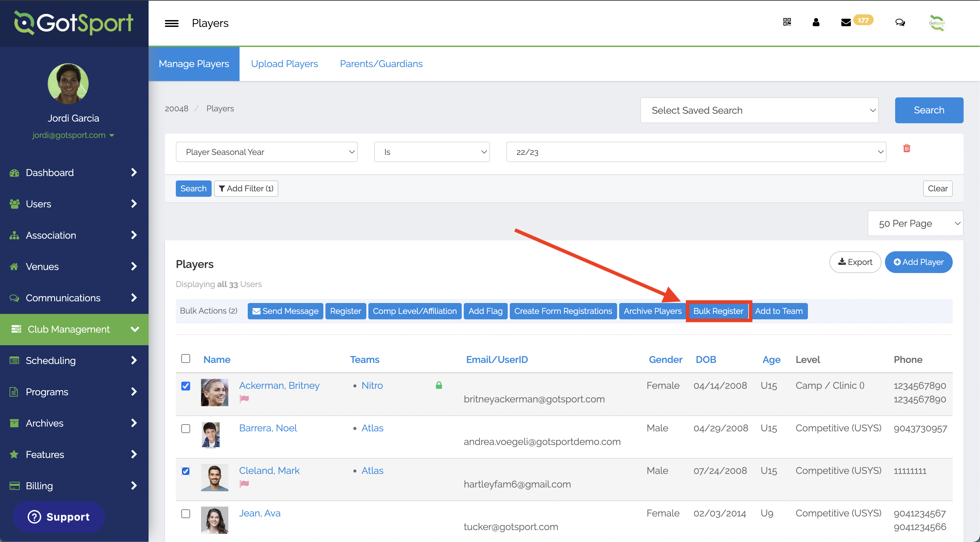Click the pink flag under Ackerman, Britney
This screenshot has height=542, width=980.
[244, 399]
